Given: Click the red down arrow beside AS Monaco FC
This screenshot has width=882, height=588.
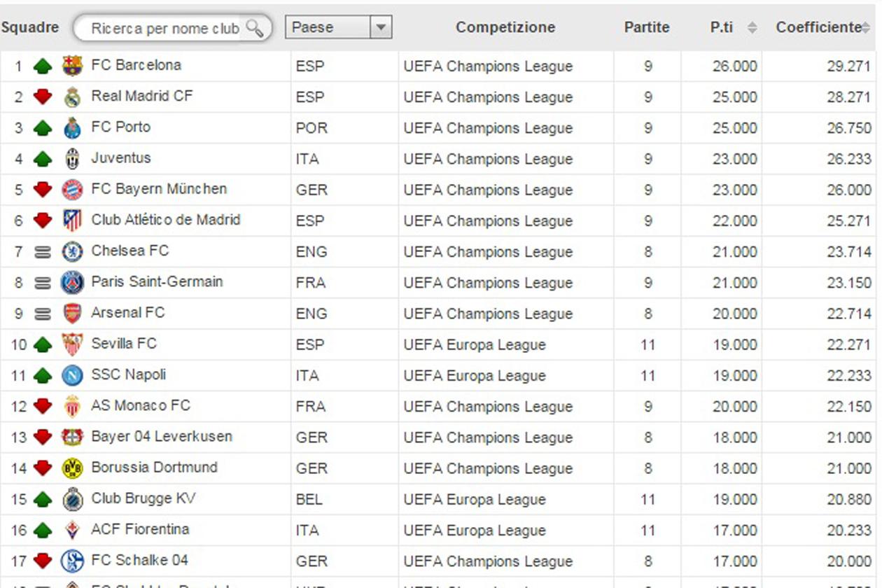Looking at the screenshot, I should [x=43, y=406].
